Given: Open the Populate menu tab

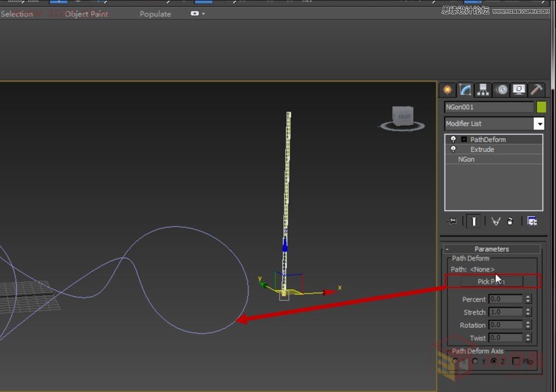Looking at the screenshot, I should (x=155, y=14).
